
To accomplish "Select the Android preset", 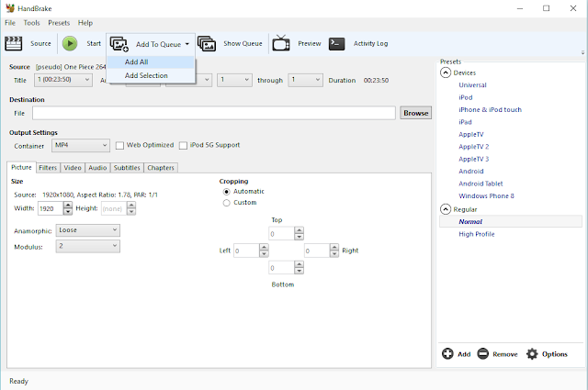I will [x=471, y=172].
